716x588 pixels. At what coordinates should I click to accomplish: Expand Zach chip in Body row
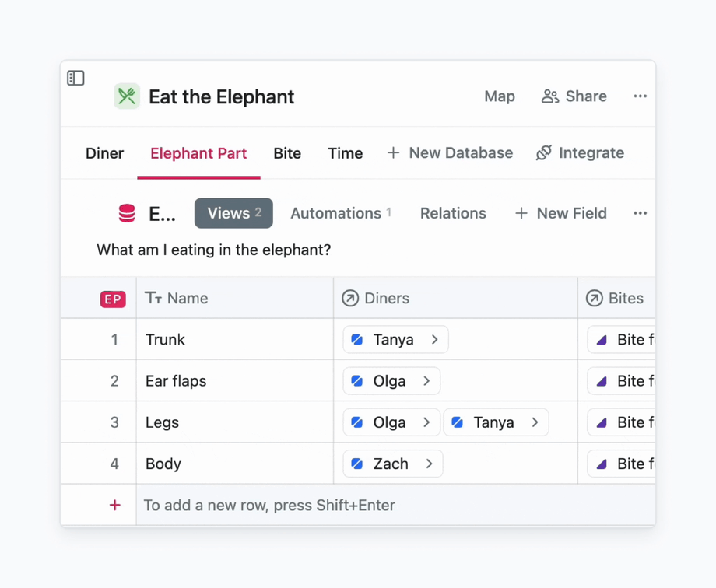(x=429, y=464)
